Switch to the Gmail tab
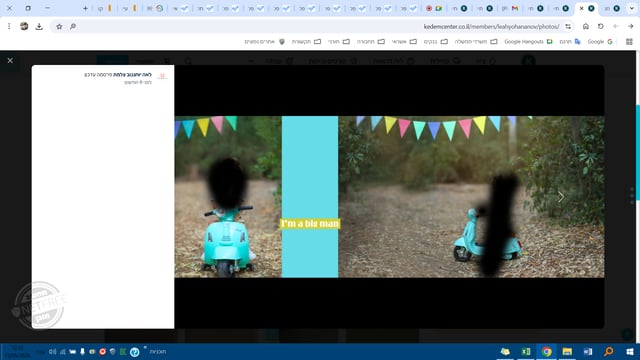 coord(511,8)
